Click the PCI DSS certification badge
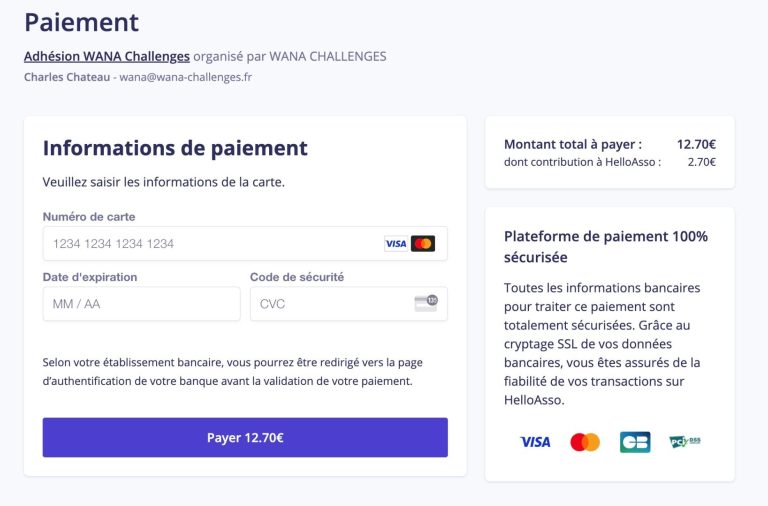768x506 pixels. point(685,442)
